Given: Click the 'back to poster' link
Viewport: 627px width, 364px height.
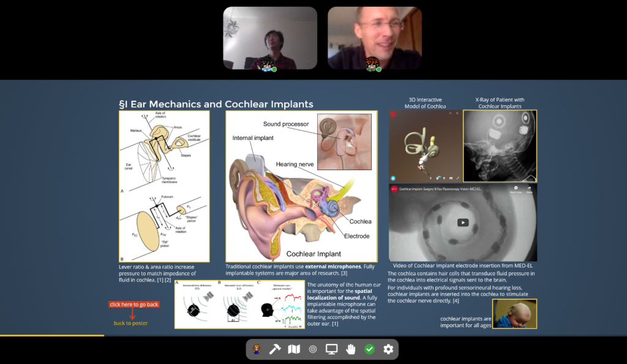Looking at the screenshot, I should point(130,323).
